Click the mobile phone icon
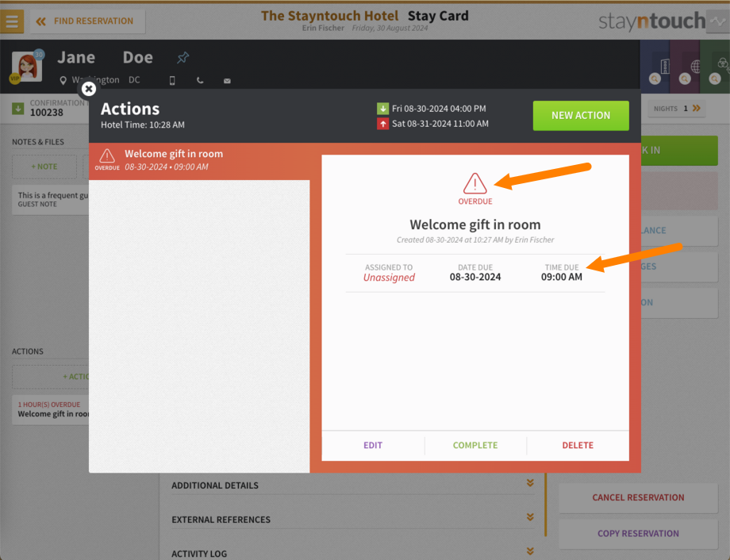The width and height of the screenshot is (730, 560). click(172, 81)
